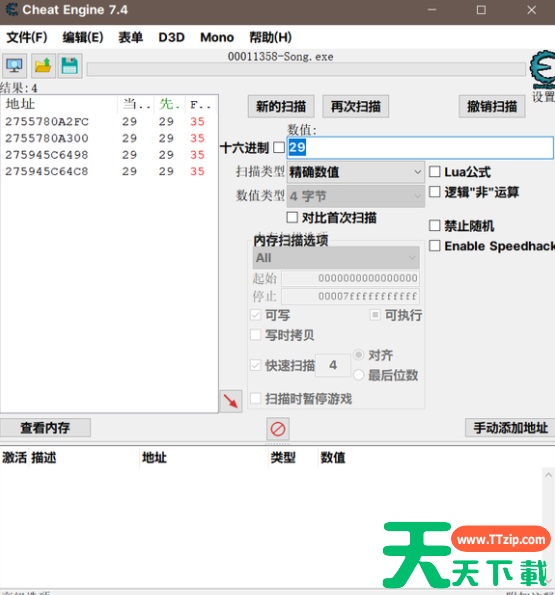
Task: Click the scan progress bar
Action: point(306,69)
